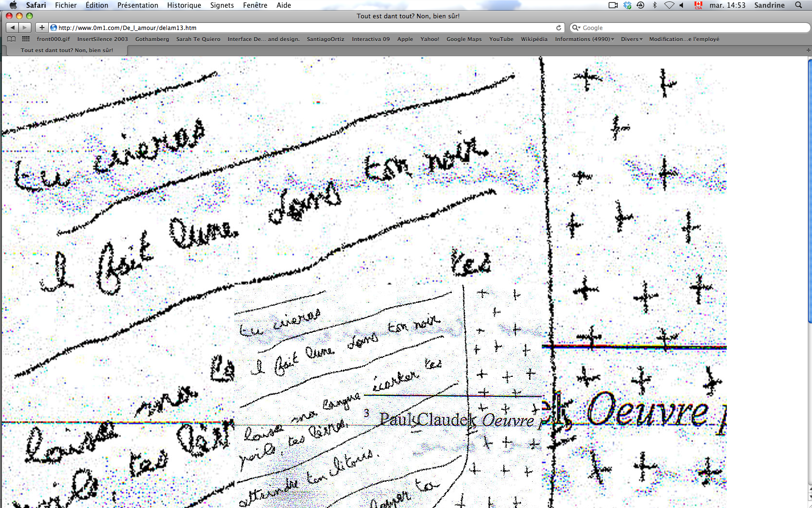Open the front000.gif bookmark
Screen dimensions: 812x508
coord(53,39)
